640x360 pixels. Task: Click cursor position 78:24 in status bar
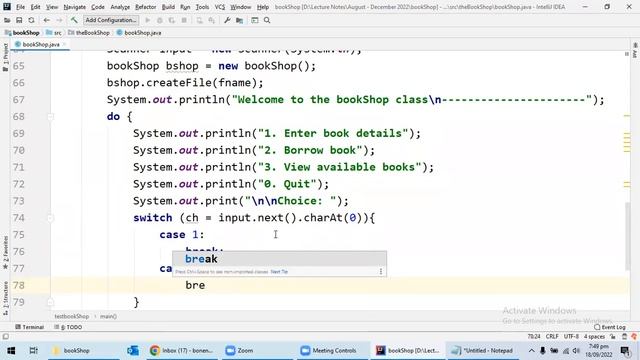[x=534, y=336]
